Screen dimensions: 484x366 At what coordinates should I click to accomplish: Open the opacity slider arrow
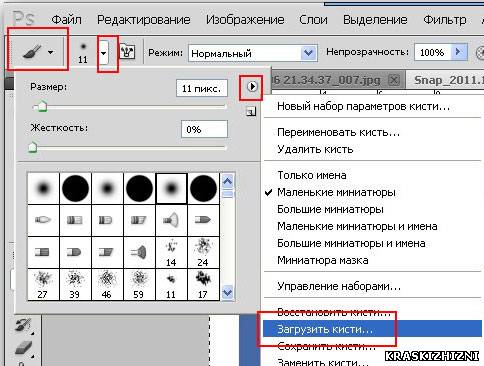pyautogui.click(x=459, y=52)
